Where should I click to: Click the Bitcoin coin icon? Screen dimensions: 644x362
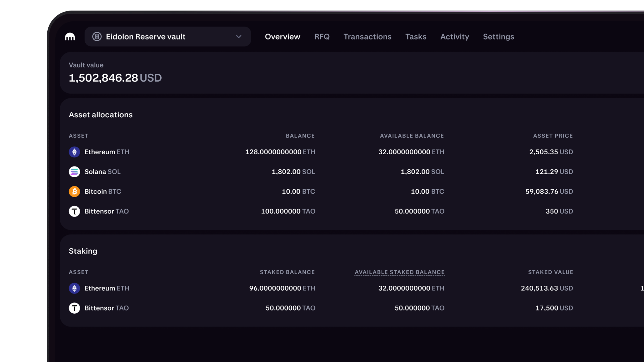74,191
